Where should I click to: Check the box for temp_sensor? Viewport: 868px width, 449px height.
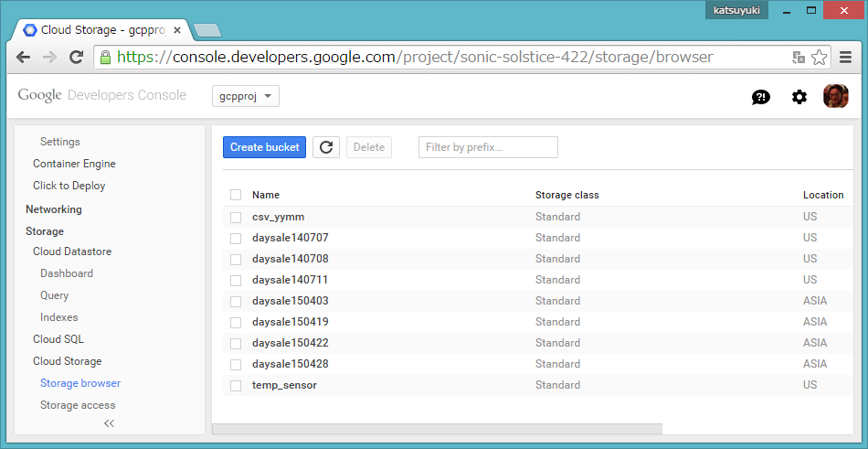236,385
